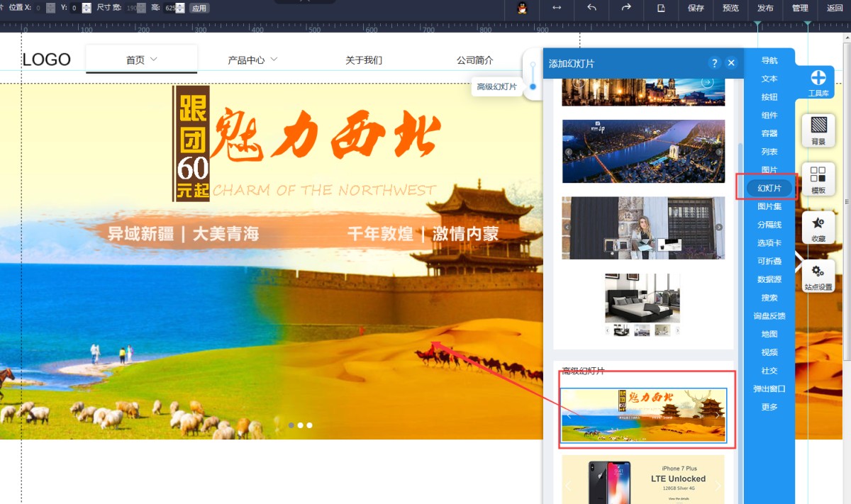Click the QQ penguin icon

(x=523, y=8)
